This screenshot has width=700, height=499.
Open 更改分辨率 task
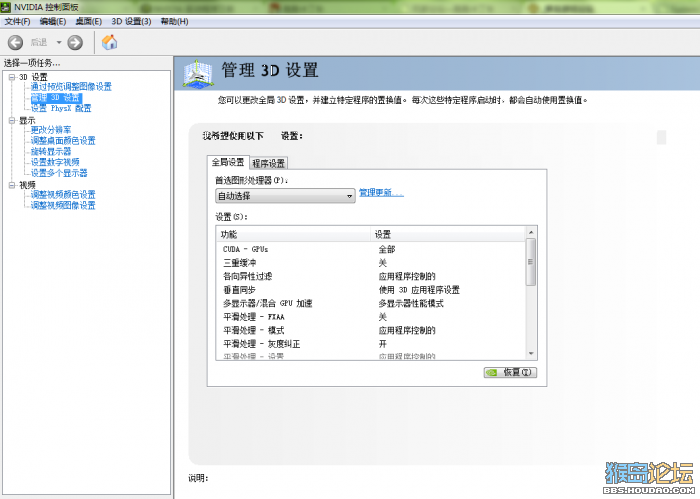pos(50,130)
